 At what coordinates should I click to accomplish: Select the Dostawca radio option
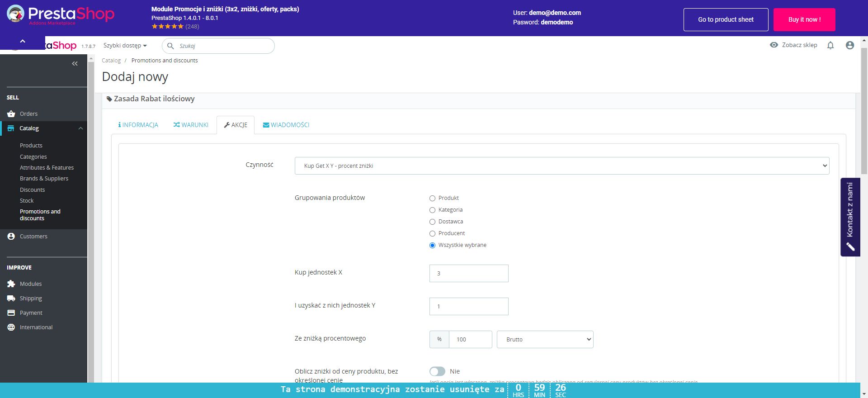tap(432, 222)
